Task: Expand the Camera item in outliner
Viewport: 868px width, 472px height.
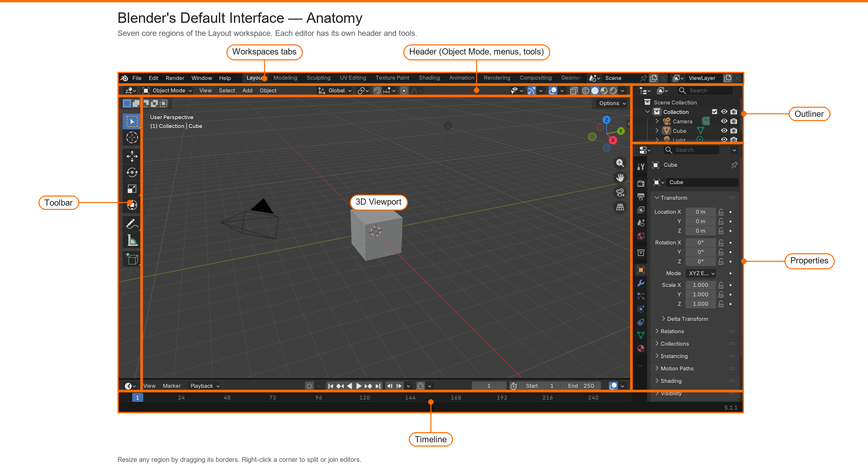Action: point(657,121)
